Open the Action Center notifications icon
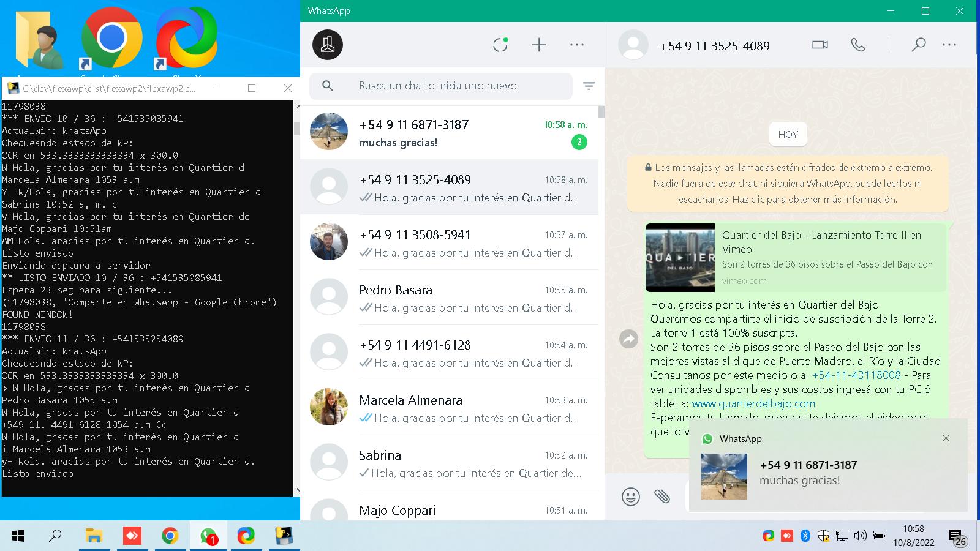 [x=957, y=537]
